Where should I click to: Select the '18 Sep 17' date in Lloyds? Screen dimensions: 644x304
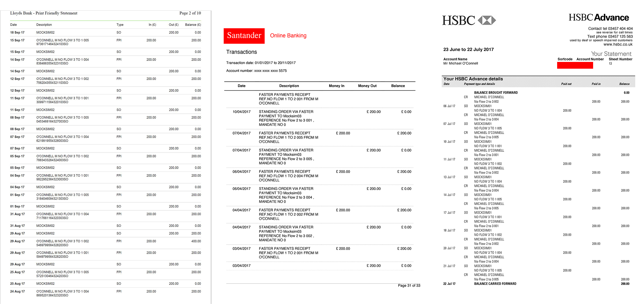(x=17, y=33)
